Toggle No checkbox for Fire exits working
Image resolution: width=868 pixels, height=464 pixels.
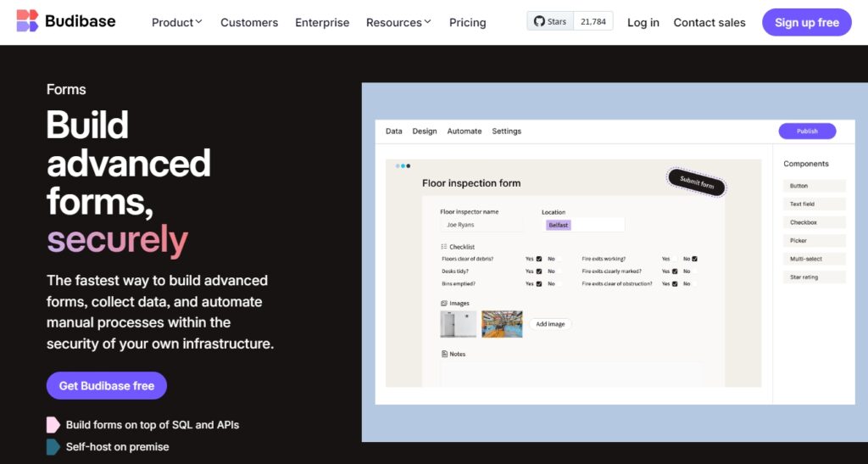point(694,259)
